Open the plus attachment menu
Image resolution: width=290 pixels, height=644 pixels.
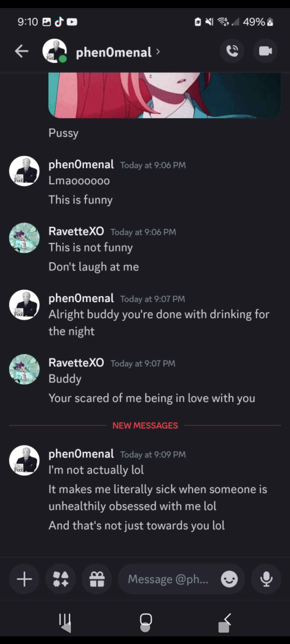25,579
